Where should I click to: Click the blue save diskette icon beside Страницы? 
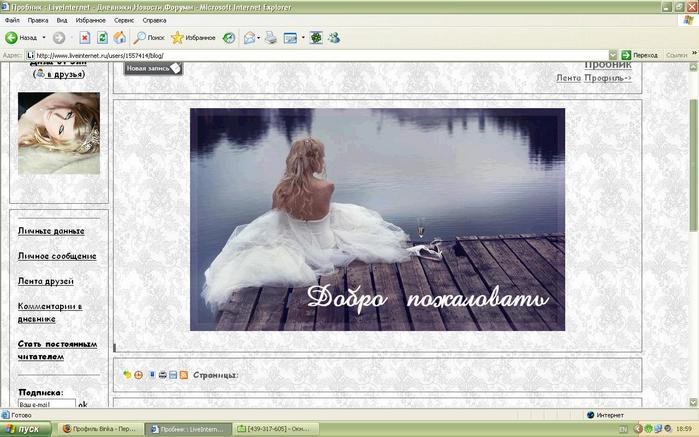[173, 375]
